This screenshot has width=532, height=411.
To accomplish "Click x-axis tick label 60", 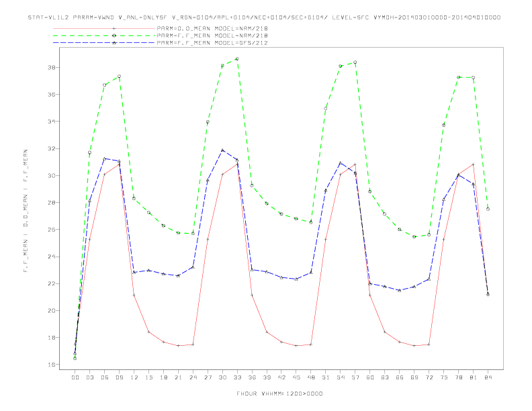I will click(x=370, y=377).
